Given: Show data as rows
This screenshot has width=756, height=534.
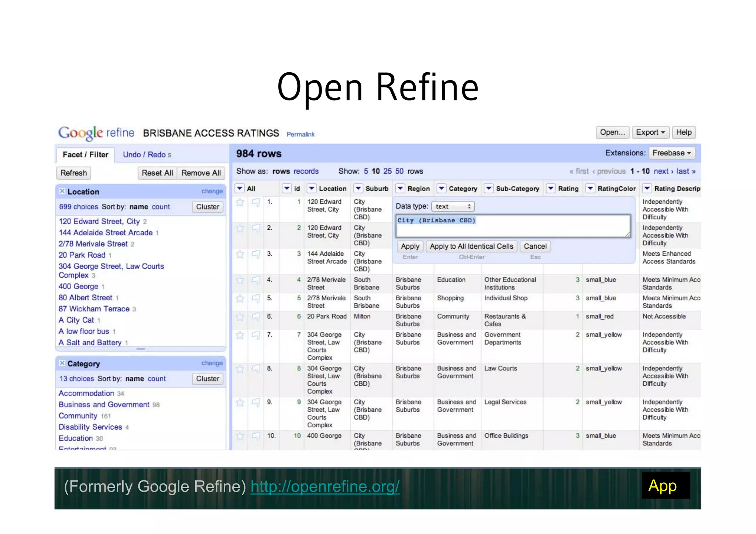Looking at the screenshot, I should pos(281,171).
